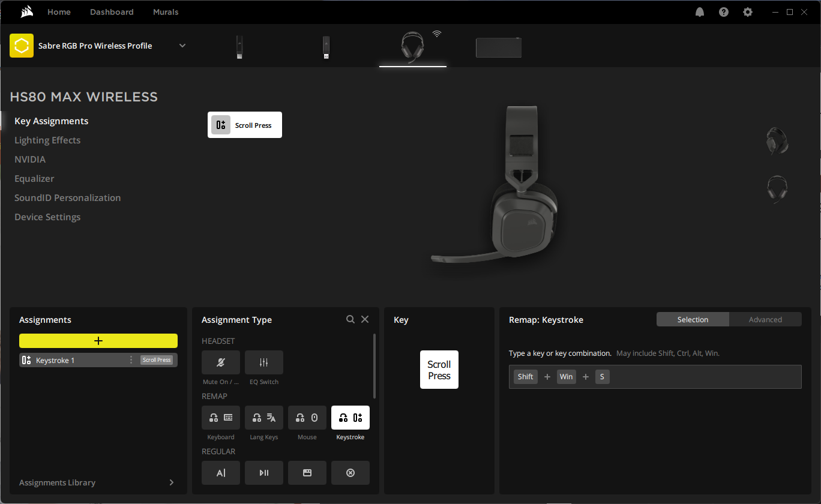Switch to the front headset view thumbnail
The width and height of the screenshot is (821, 504).
[777, 190]
